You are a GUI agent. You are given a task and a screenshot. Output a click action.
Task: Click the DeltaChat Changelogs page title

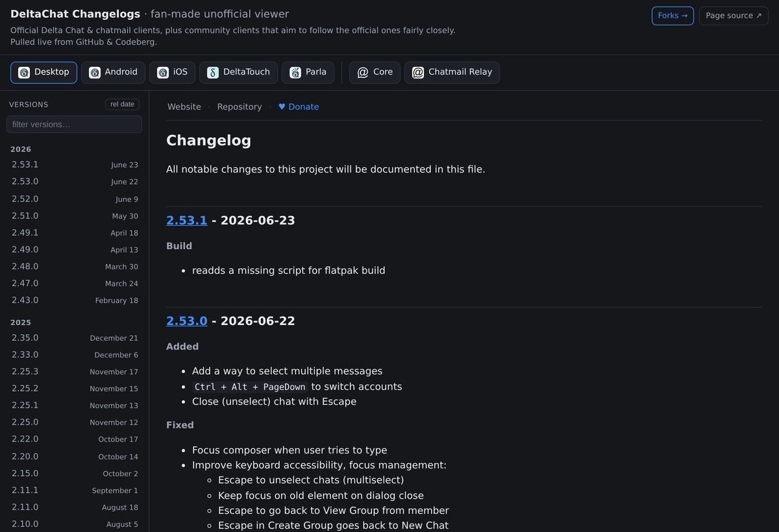[x=75, y=14]
